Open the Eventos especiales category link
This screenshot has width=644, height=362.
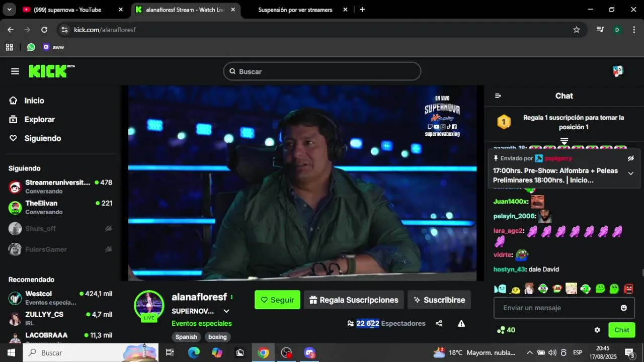tap(202, 323)
